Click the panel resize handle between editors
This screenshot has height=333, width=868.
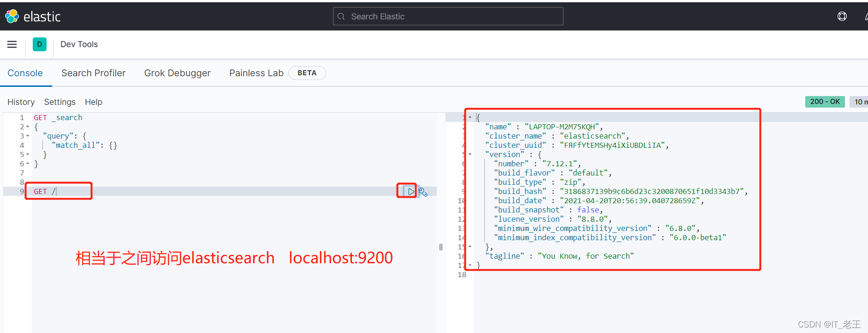point(441,247)
